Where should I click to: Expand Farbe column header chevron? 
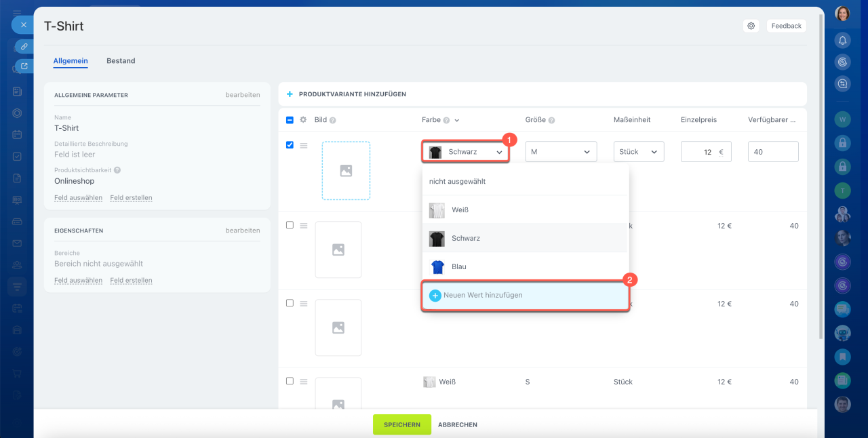(x=457, y=120)
